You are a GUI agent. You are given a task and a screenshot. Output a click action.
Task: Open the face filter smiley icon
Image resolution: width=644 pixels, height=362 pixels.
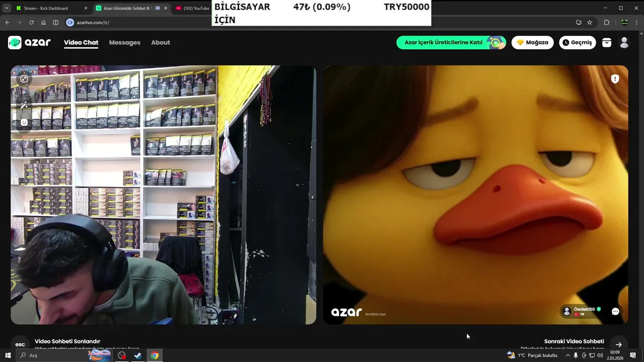(24, 122)
